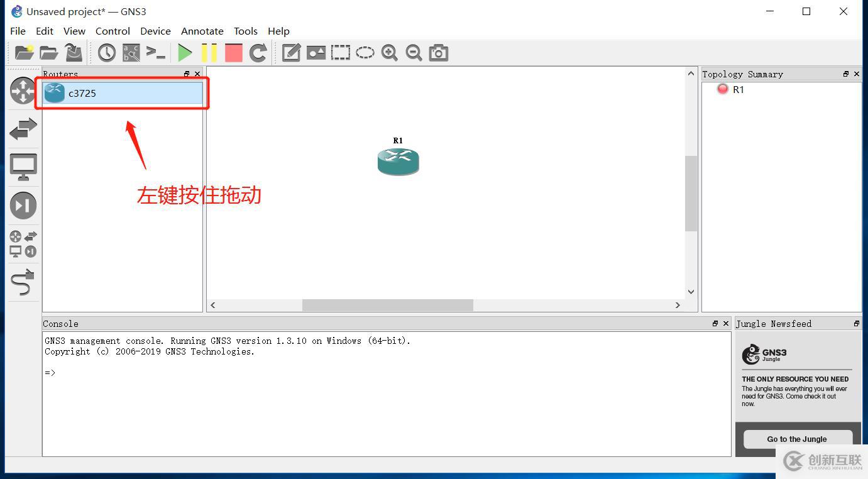The image size is (868, 479).
Task: Click the canvas horizontal scrollbar thumb
Action: coord(388,305)
